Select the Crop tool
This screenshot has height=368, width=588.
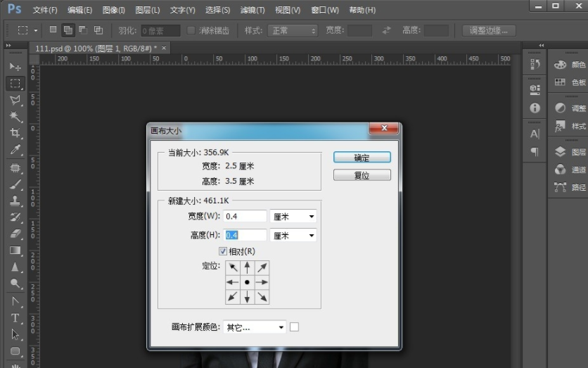(x=15, y=133)
